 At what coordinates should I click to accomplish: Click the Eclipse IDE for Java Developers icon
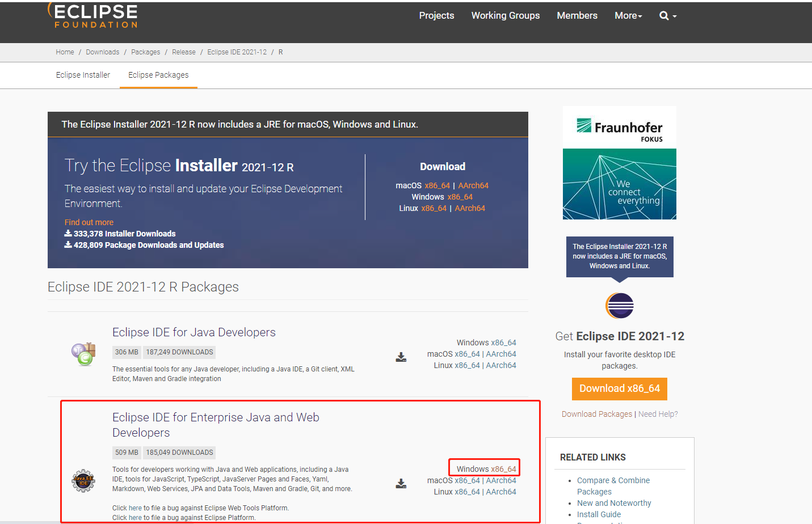pyautogui.click(x=83, y=354)
